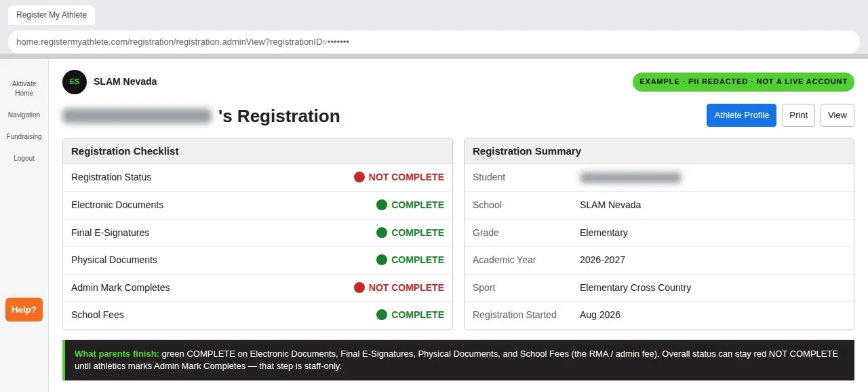Image resolution: width=868 pixels, height=392 pixels.
Task: Select the Admin Mark Completes row label
Action: [x=121, y=288]
